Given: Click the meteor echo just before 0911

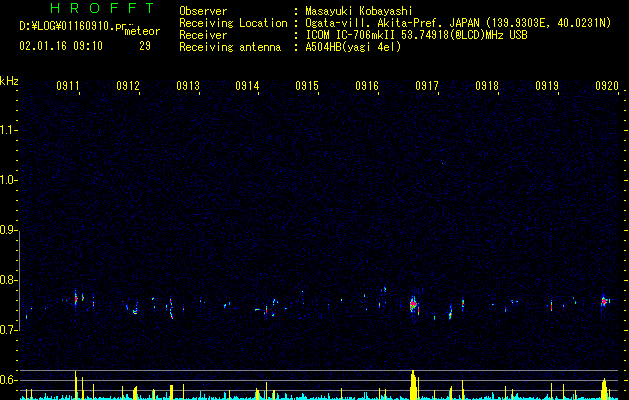Looking at the screenshot, I should 75,298.
